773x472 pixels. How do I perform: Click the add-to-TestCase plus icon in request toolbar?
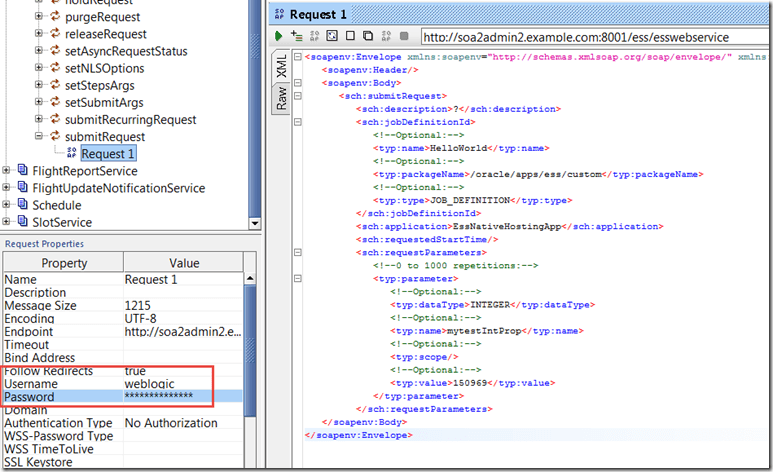297,36
